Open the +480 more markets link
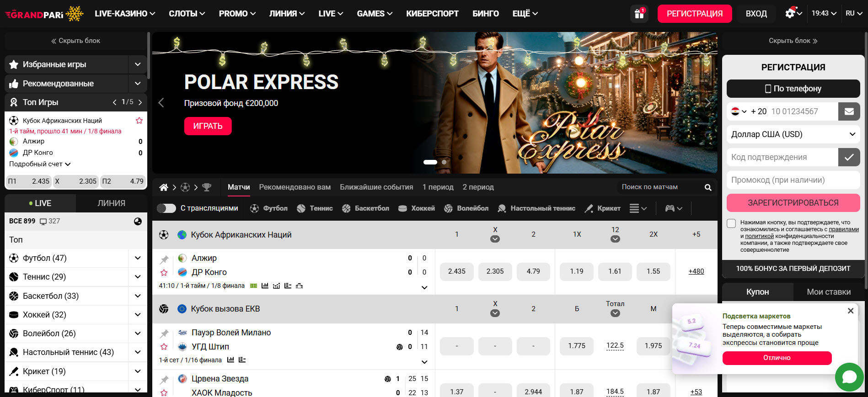The height and width of the screenshot is (397, 868). (696, 271)
